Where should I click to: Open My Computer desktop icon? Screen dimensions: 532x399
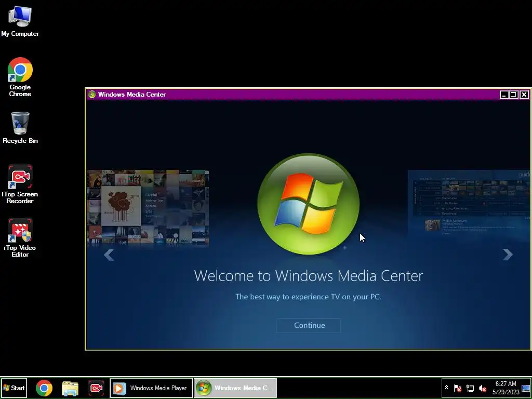tap(20, 21)
